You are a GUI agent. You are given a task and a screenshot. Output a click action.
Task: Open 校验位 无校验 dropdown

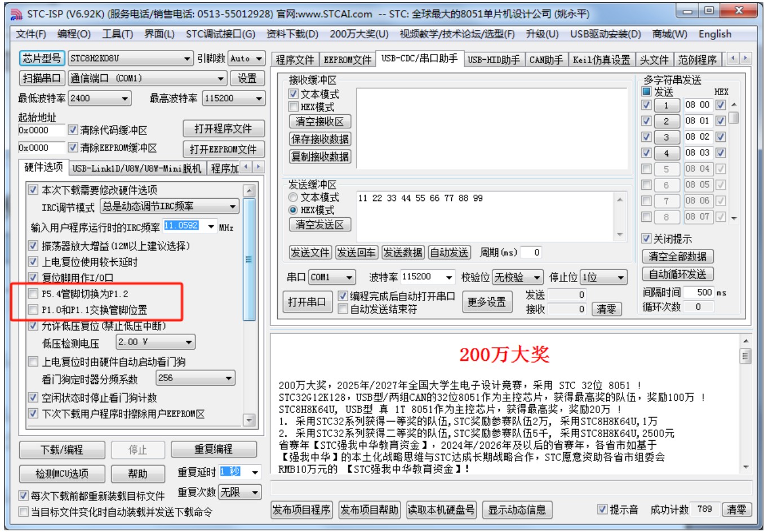pos(537,277)
